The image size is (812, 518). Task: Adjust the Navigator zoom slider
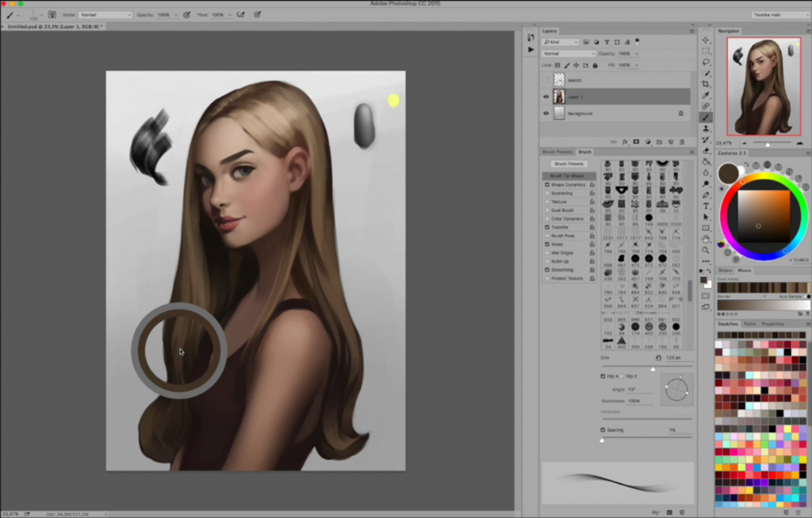768,144
